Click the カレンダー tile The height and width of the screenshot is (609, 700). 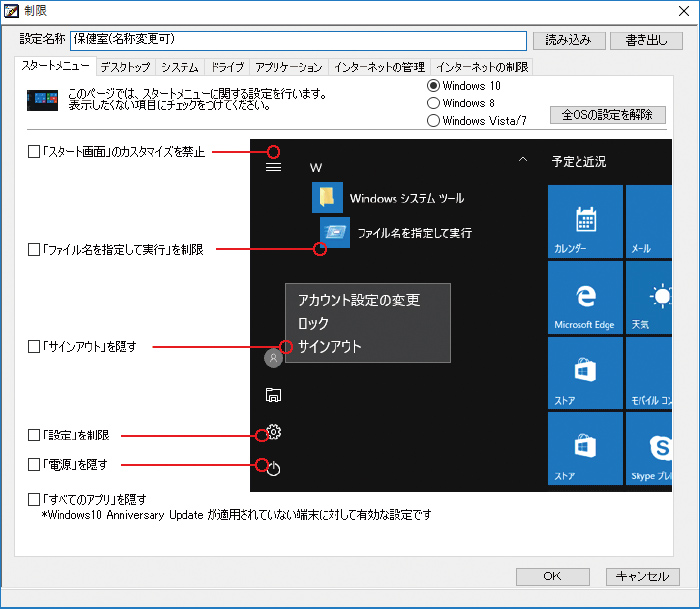click(x=585, y=221)
